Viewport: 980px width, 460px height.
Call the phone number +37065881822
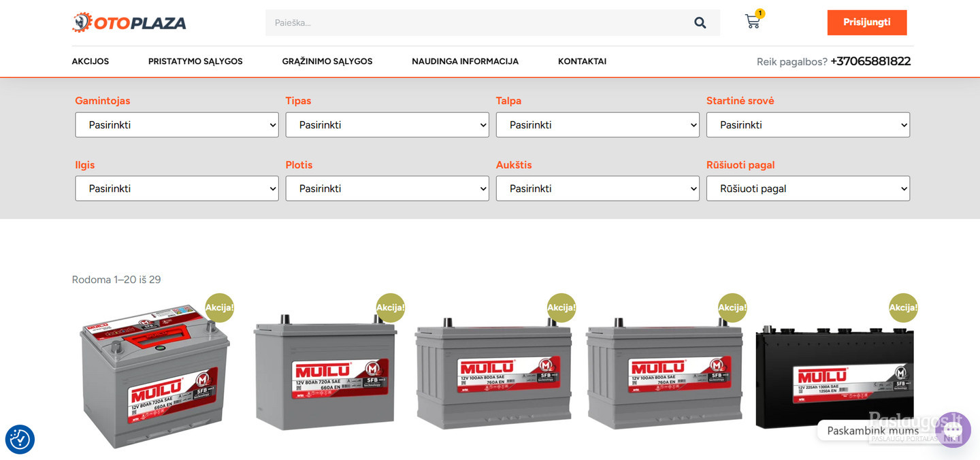click(870, 61)
